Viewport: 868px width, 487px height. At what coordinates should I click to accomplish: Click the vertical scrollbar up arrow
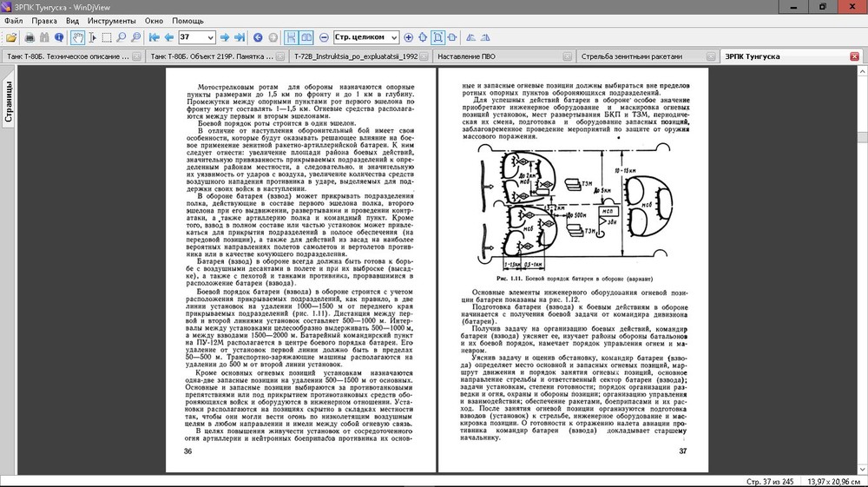pyautogui.click(x=863, y=71)
